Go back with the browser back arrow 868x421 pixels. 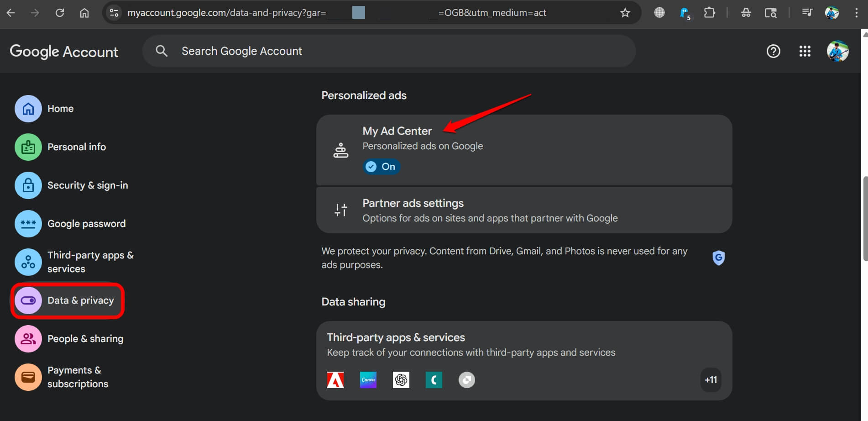[11, 13]
